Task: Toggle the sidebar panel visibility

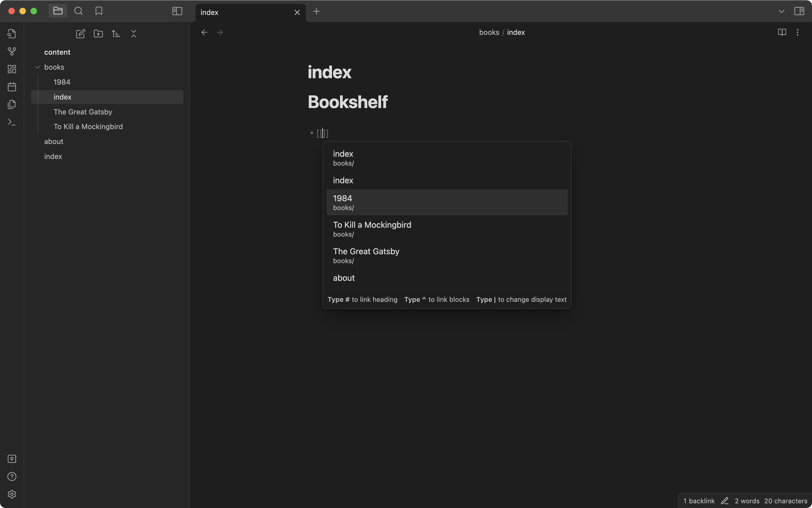Action: (x=177, y=11)
